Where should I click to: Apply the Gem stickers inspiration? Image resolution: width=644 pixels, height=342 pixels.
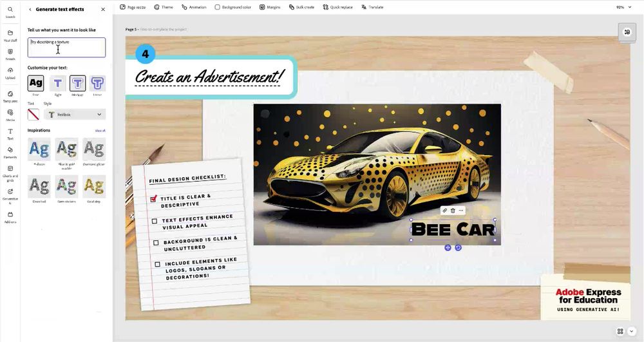point(66,187)
